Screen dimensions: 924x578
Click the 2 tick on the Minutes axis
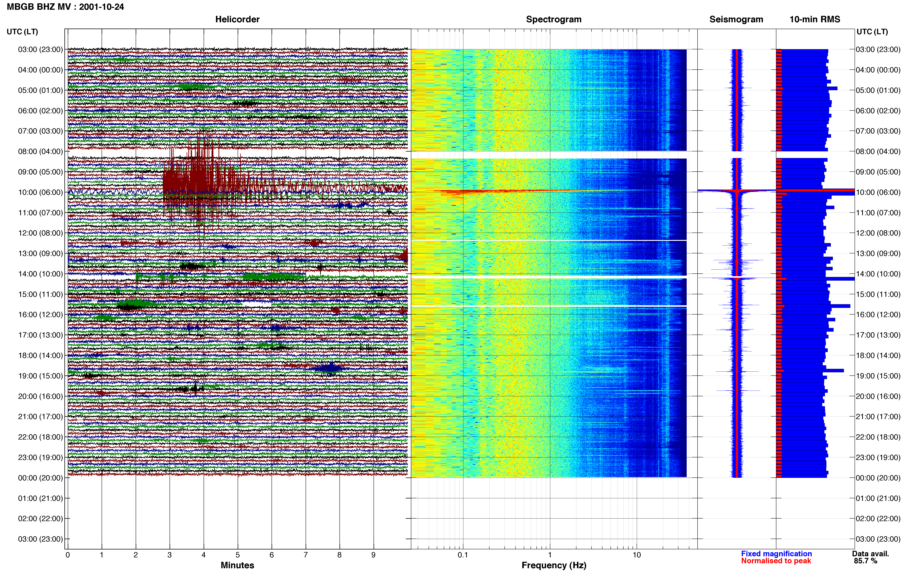136,555
